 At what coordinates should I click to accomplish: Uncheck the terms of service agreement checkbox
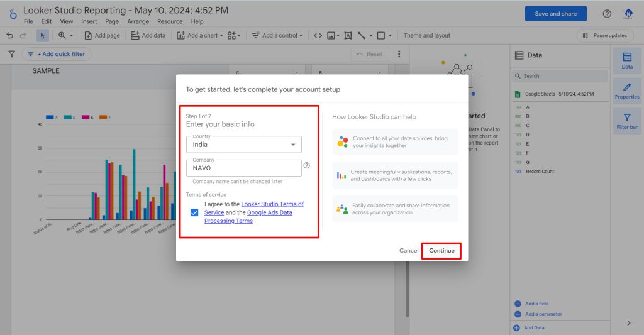tap(194, 212)
